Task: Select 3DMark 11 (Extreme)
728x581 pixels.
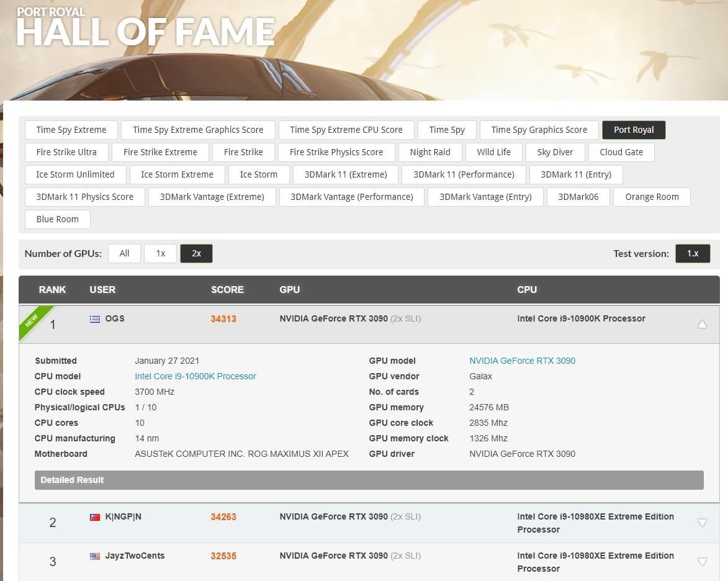Action: [346, 174]
